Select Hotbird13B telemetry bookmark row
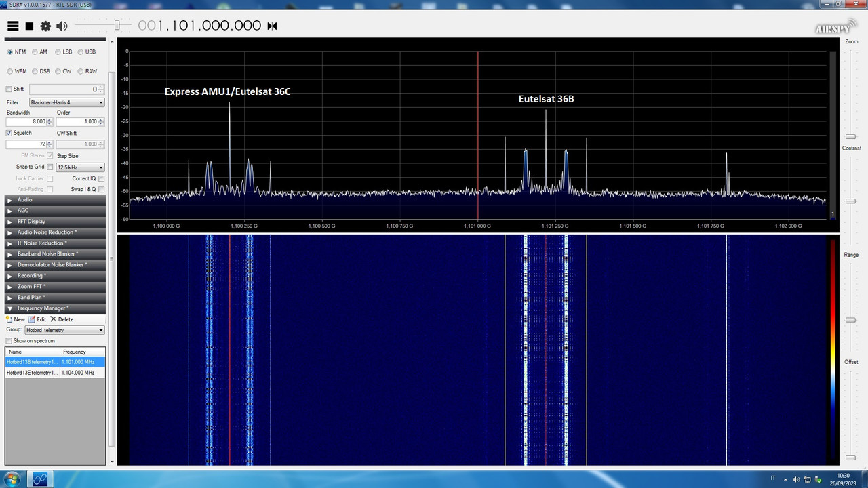Image resolution: width=868 pixels, height=488 pixels. click(x=55, y=362)
